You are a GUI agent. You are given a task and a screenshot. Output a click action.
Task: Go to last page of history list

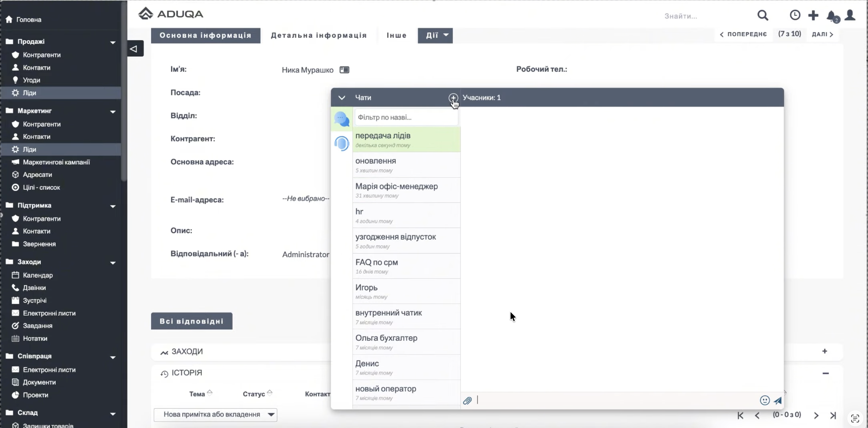click(833, 416)
